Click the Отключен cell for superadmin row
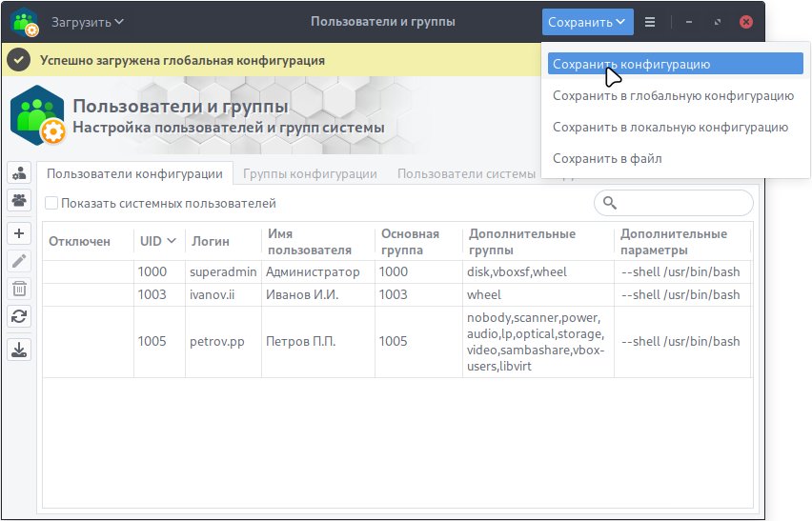This screenshot has height=521, width=812. (88, 272)
